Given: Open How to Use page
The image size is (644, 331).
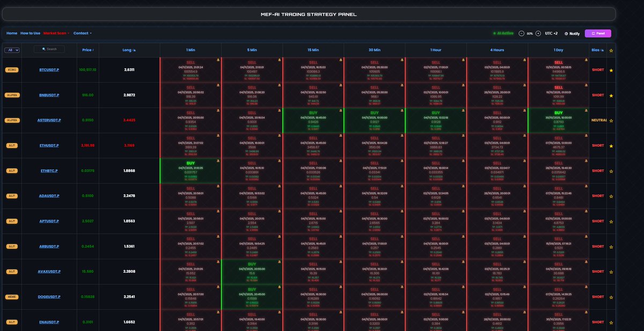Looking at the screenshot, I should (x=30, y=33).
